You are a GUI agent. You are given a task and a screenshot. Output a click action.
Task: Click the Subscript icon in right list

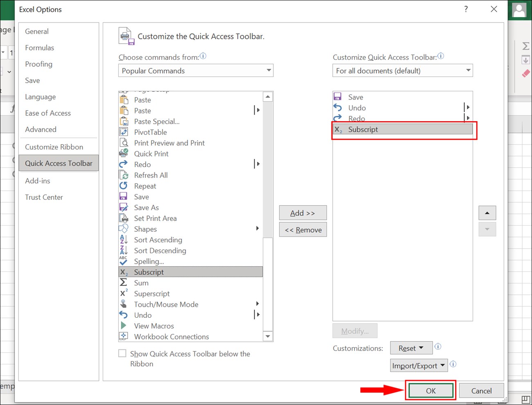338,129
